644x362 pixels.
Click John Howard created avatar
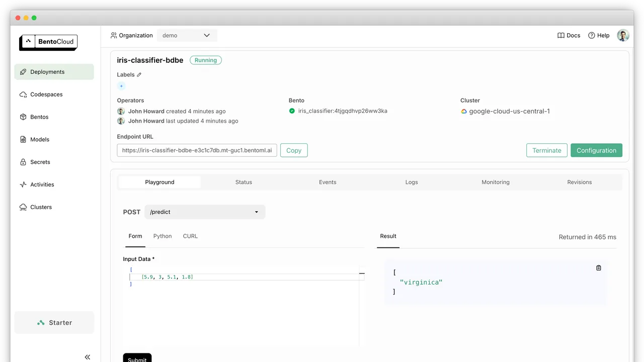click(x=121, y=111)
